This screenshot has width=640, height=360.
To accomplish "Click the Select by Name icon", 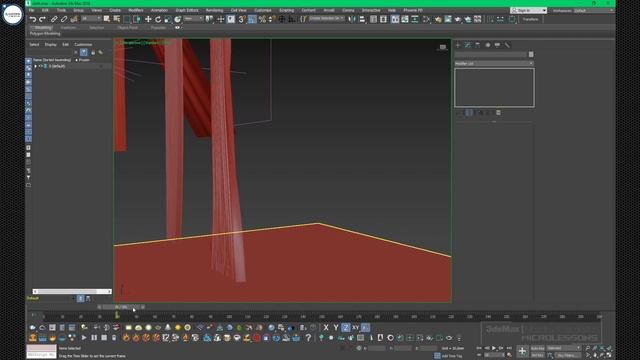I will [x=117, y=19].
